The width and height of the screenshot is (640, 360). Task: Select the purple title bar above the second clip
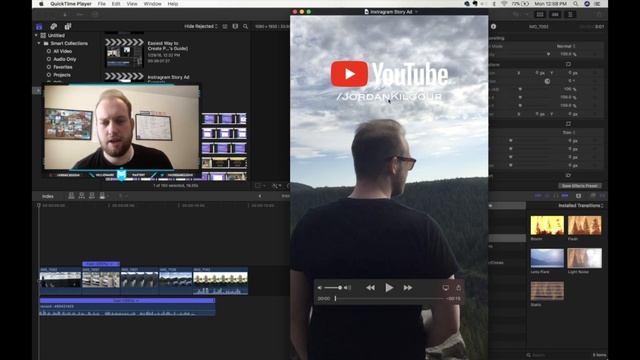pos(101,264)
